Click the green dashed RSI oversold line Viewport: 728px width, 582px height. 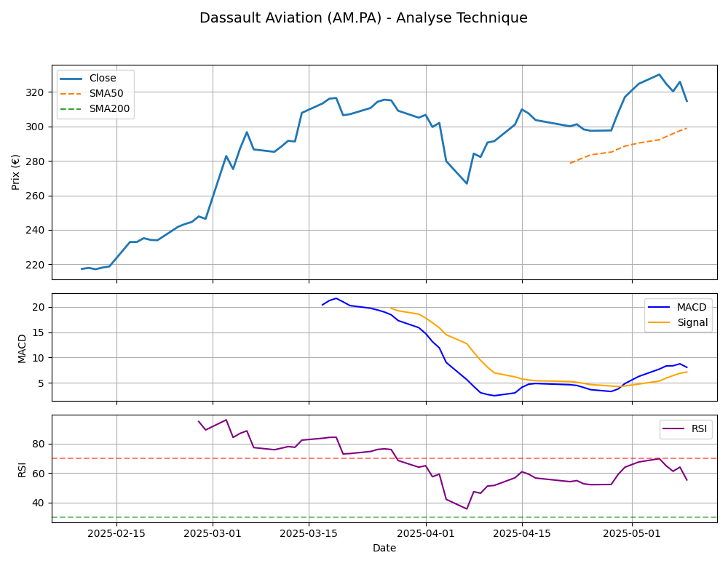(x=384, y=517)
